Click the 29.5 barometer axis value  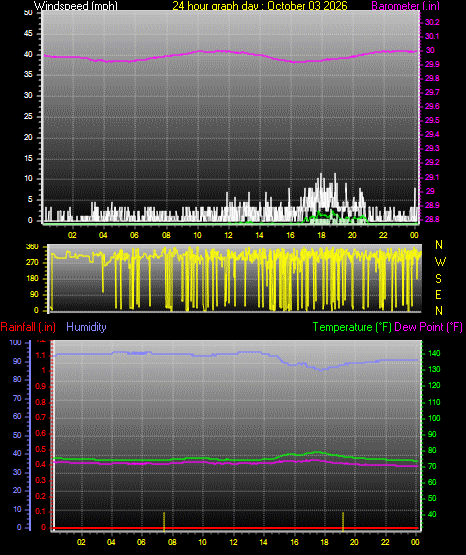[432, 120]
